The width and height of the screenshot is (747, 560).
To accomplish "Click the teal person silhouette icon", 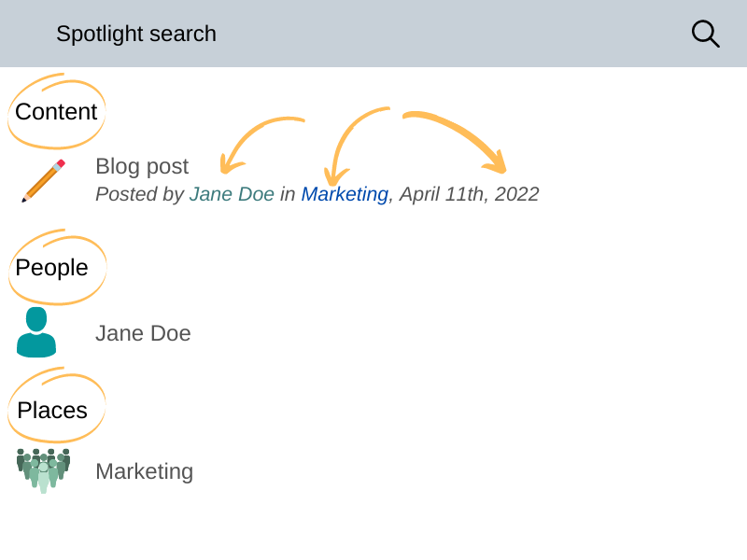I will pyautogui.click(x=36, y=332).
